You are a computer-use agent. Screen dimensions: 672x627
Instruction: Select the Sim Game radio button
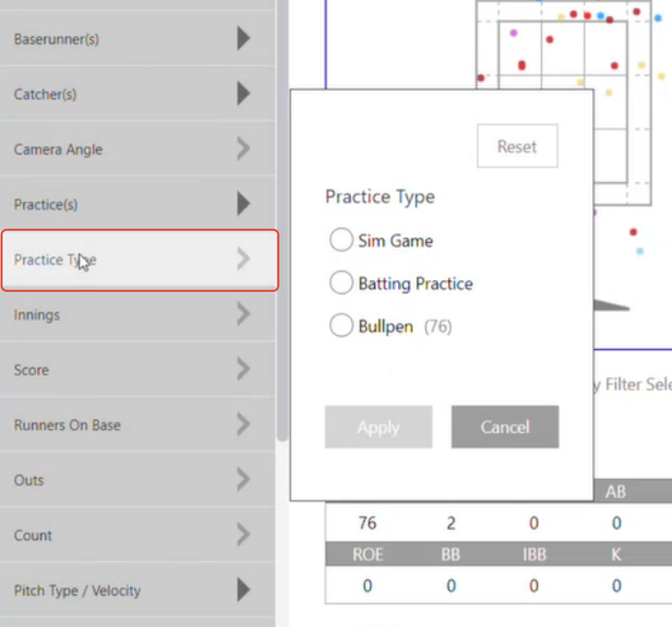click(341, 240)
